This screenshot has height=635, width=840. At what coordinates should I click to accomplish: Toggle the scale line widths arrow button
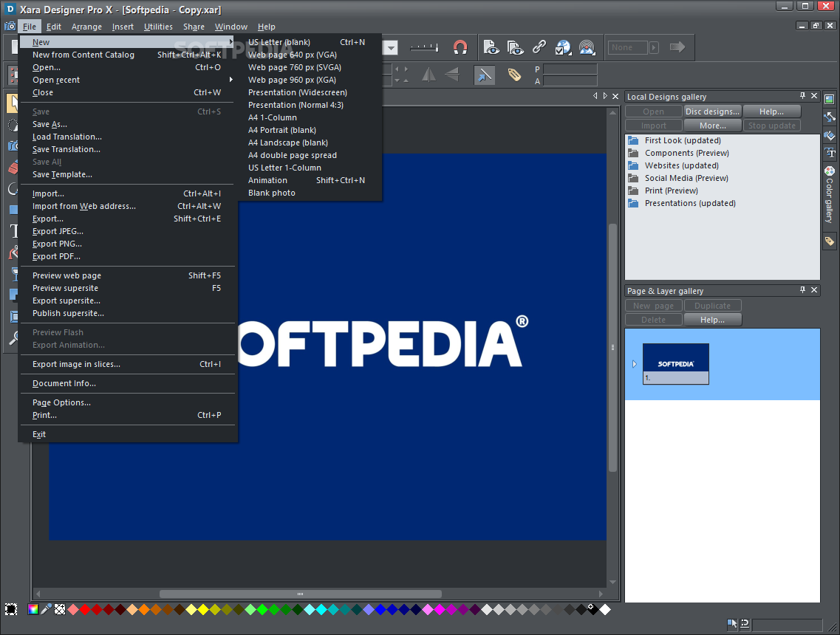(x=485, y=75)
